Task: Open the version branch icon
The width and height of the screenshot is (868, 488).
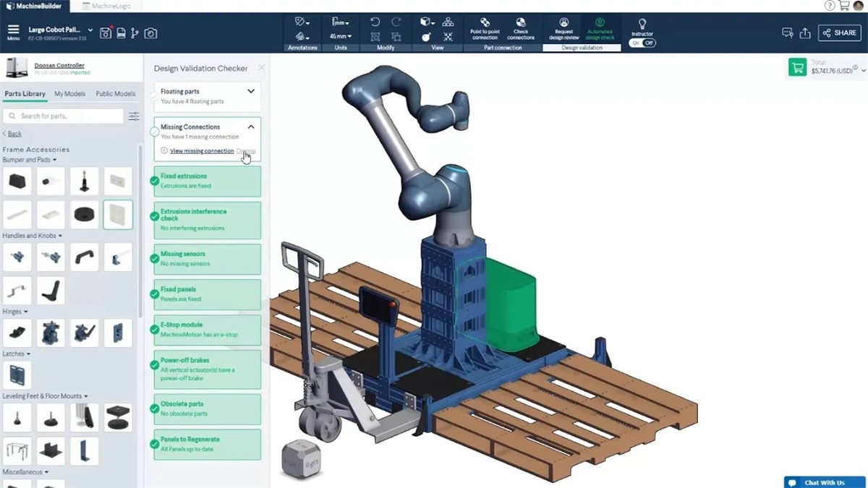Action: [x=135, y=33]
